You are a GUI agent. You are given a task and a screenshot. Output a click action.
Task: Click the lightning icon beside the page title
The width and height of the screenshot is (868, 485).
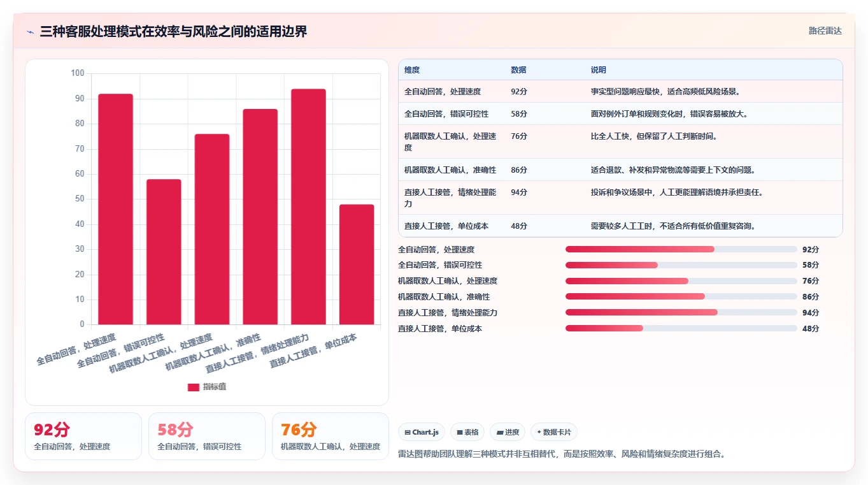(x=30, y=31)
